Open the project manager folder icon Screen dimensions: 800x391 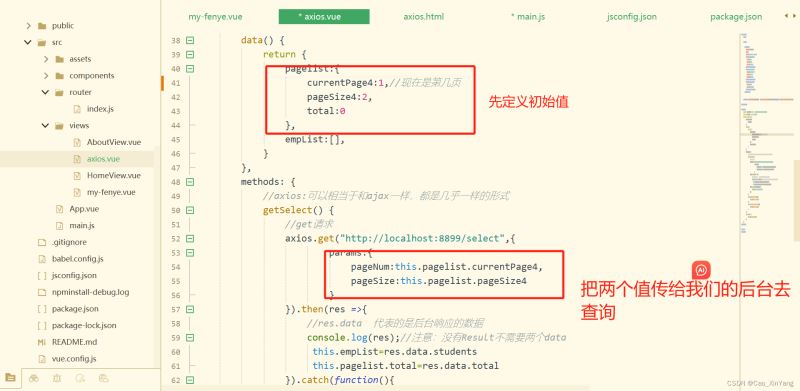(11, 378)
